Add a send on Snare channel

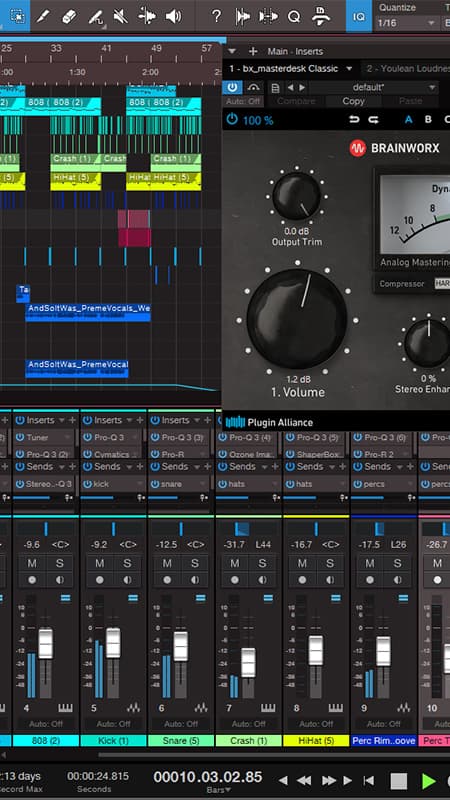tap(207, 466)
